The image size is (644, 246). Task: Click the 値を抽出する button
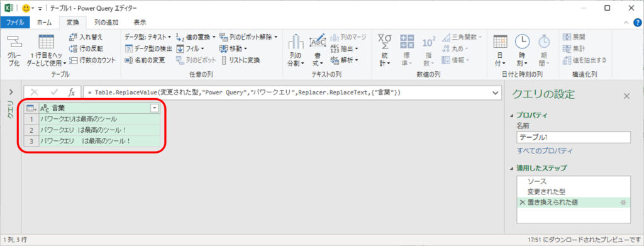coord(584,60)
